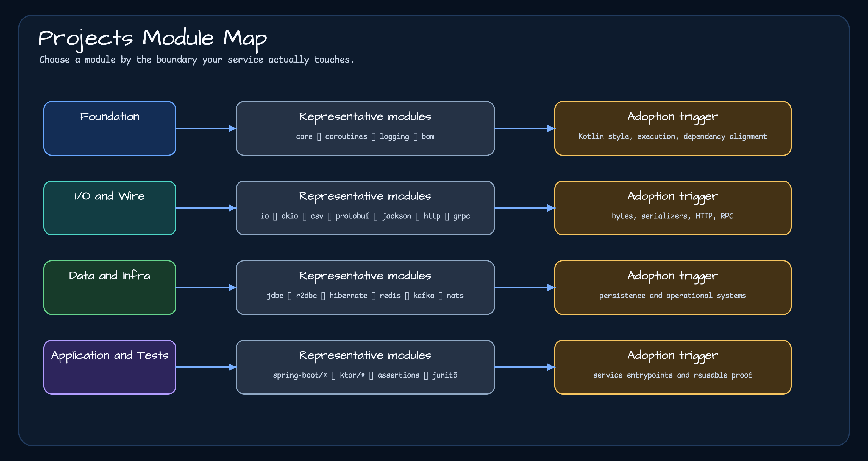The image size is (868, 461).
Task: Click 'persistence and operational systems' text
Action: [673, 296]
